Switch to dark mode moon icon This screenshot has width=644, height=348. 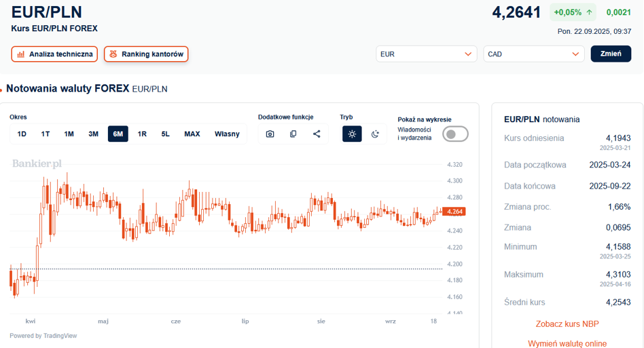[x=375, y=134]
